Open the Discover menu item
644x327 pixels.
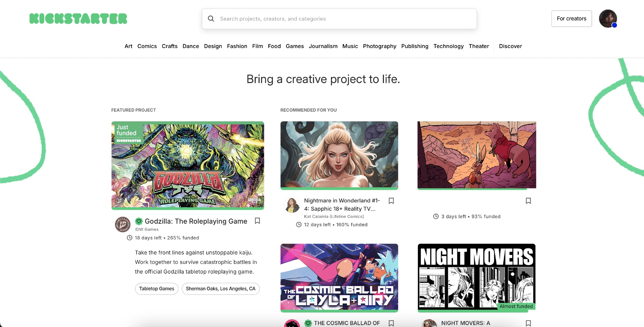point(510,46)
